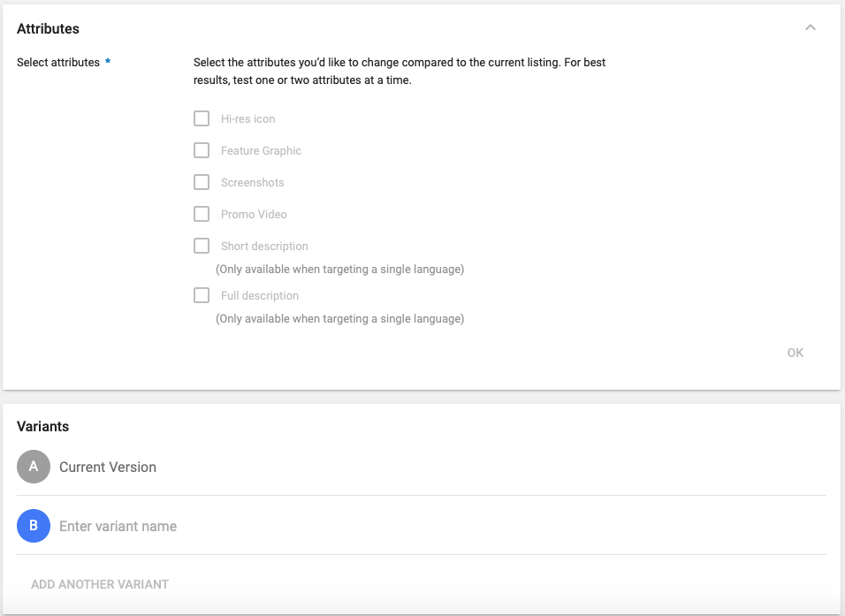This screenshot has width=845, height=616.
Task: Collapse the Attributes section
Action: [811, 27]
